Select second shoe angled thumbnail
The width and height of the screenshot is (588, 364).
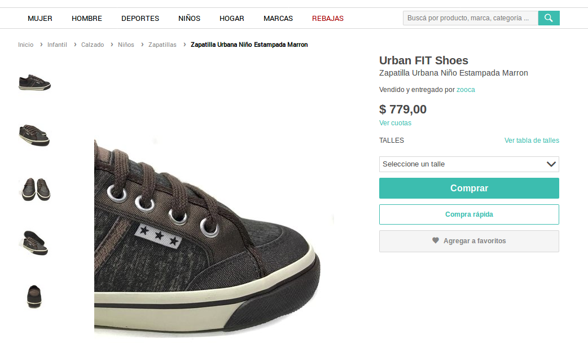(x=35, y=135)
